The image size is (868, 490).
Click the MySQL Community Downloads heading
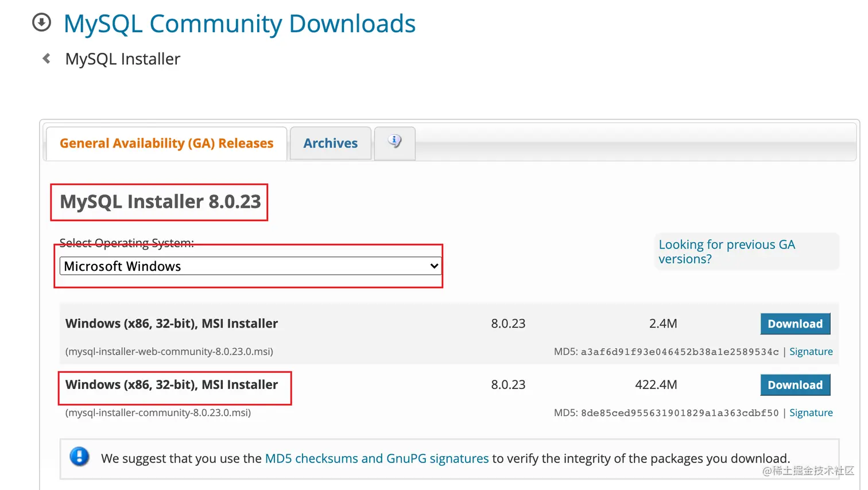click(239, 24)
